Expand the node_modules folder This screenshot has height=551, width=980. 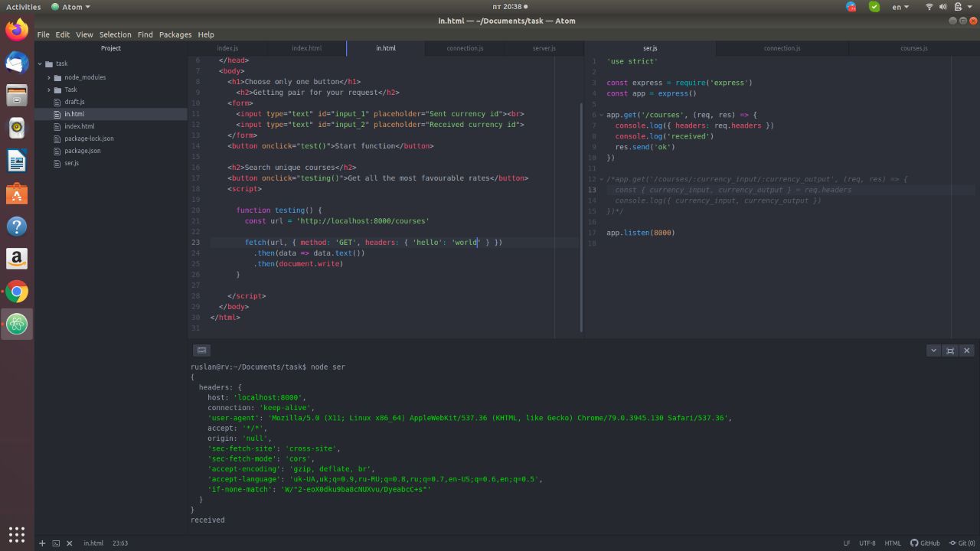(x=49, y=77)
